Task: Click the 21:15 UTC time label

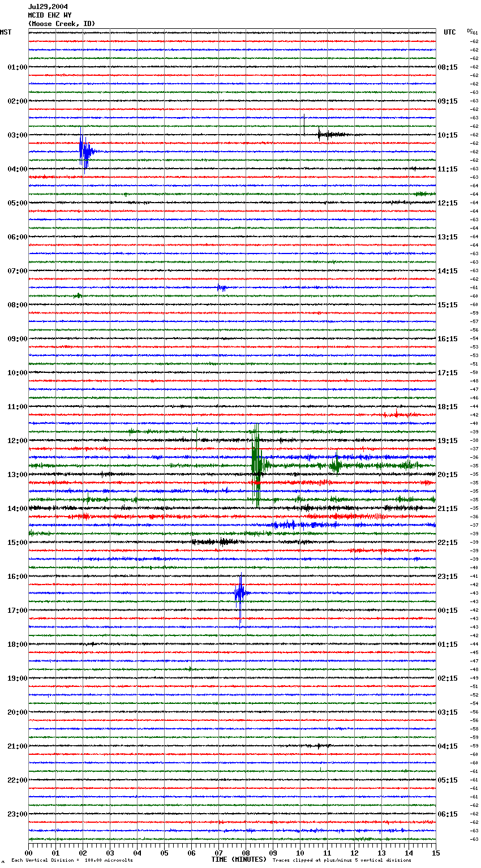Action: click(448, 509)
